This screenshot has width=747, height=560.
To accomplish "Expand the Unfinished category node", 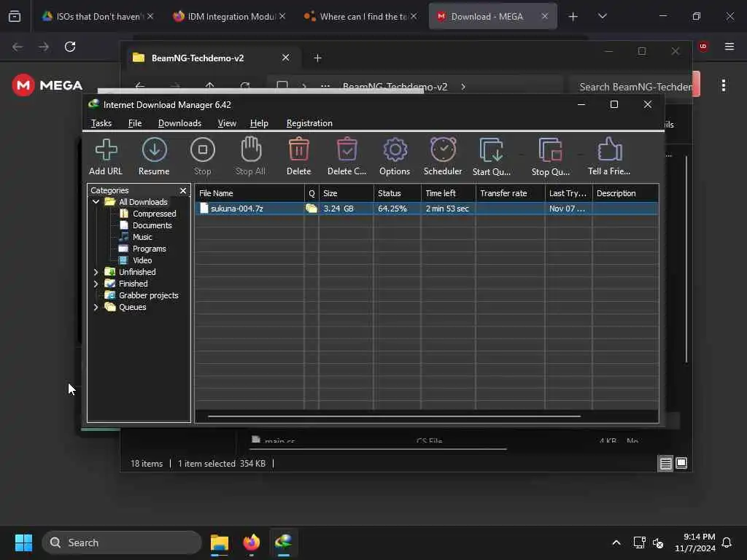I will pyautogui.click(x=96, y=272).
